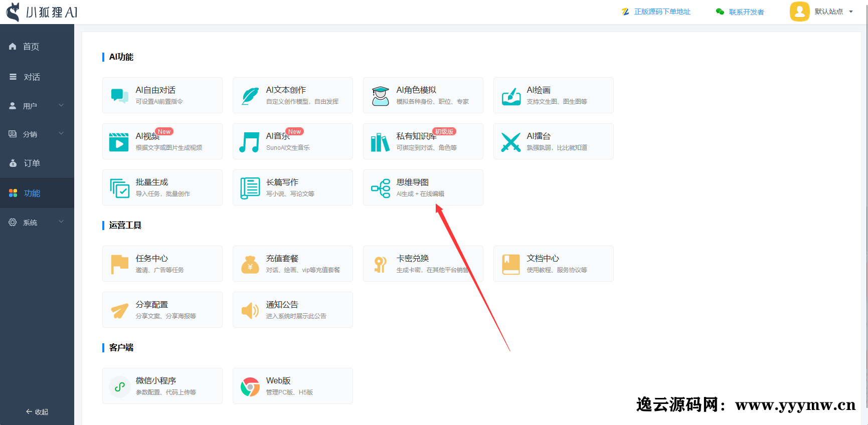Click the 导入任务，批量创作 description
The height and width of the screenshot is (425, 868).
coord(163,194)
